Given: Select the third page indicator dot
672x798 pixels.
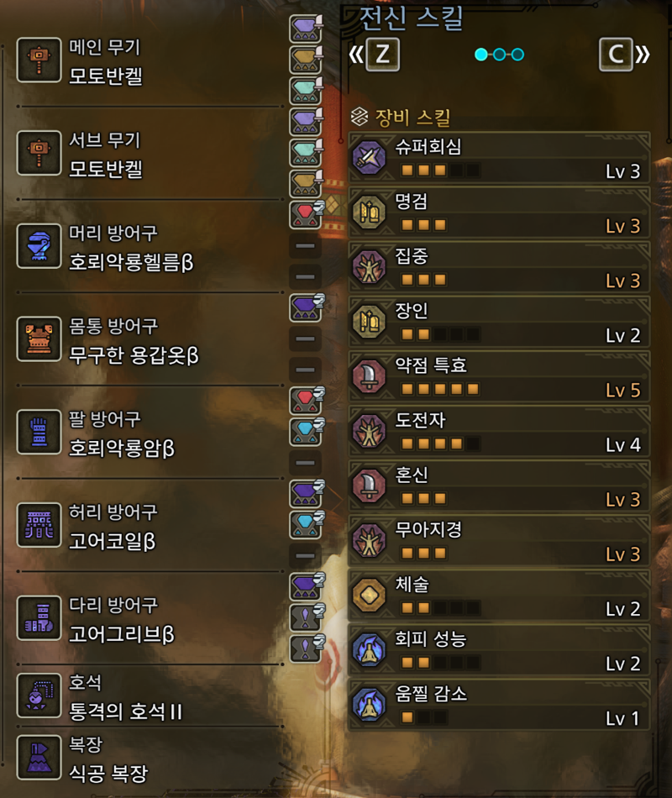Looking at the screenshot, I should coord(517,55).
